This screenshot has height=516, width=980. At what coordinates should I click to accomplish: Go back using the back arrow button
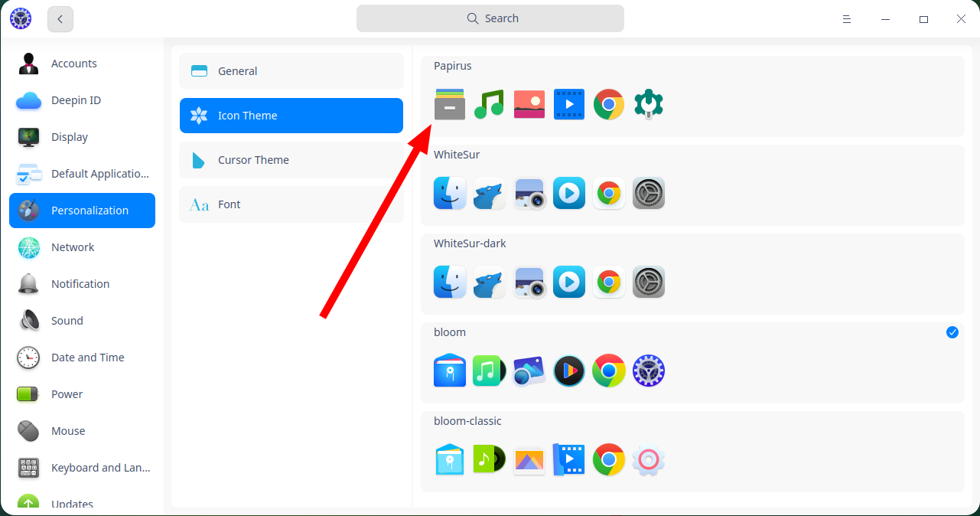[x=60, y=19]
